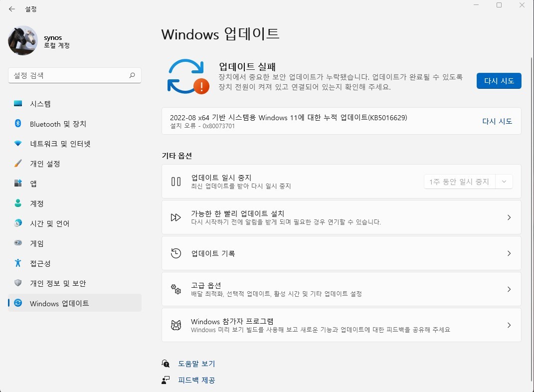Open the 시스템 settings category
534x392 pixels.
click(x=75, y=104)
